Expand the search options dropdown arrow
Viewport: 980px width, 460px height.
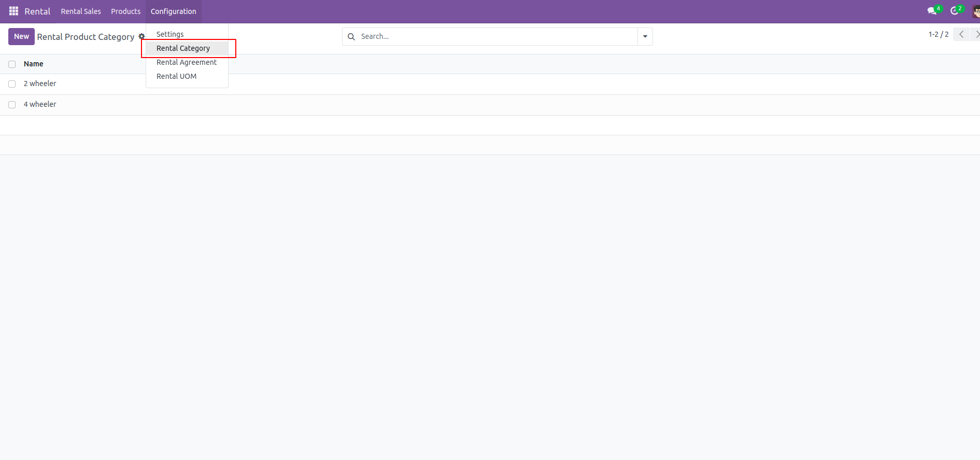click(645, 36)
